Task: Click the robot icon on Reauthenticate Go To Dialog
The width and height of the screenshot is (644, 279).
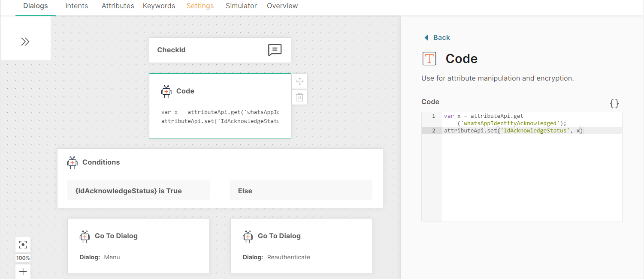Action: coord(248,236)
